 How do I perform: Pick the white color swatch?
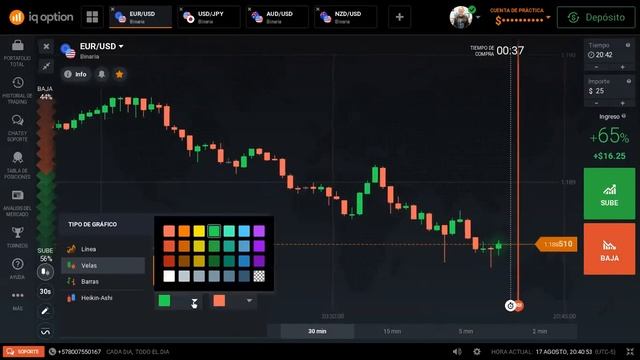169,276
